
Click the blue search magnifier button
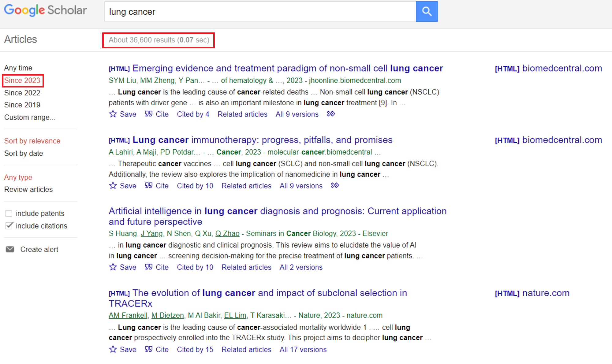(x=427, y=12)
